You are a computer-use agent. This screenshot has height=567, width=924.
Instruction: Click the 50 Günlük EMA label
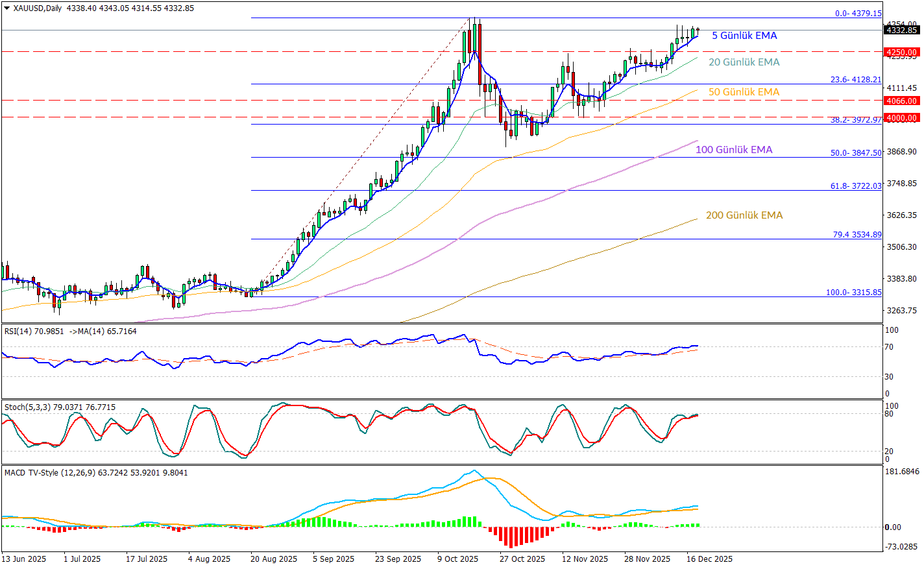pos(744,92)
